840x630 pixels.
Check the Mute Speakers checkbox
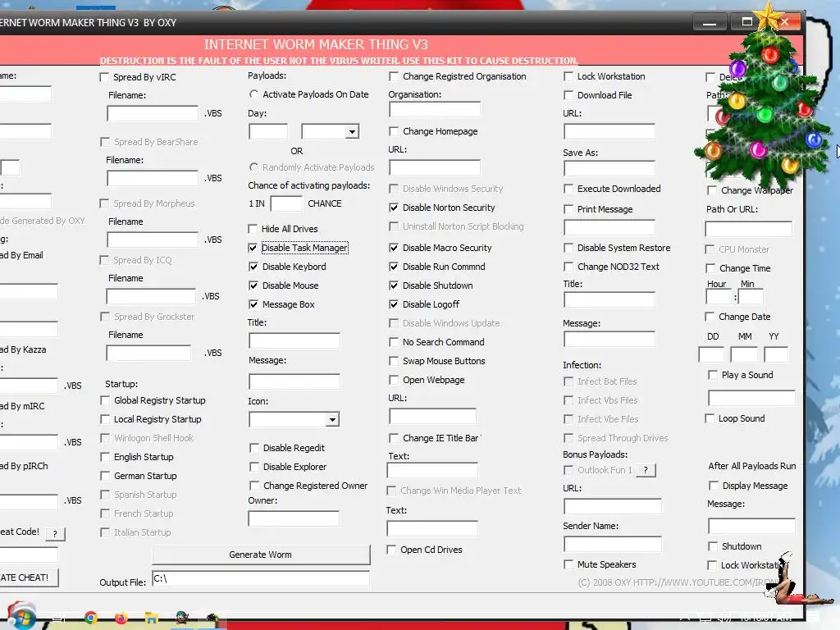[x=568, y=564]
